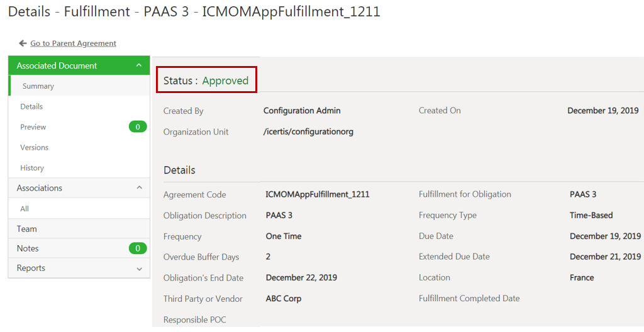Collapse the Associated Document section
The image size is (644, 332).
coord(139,65)
